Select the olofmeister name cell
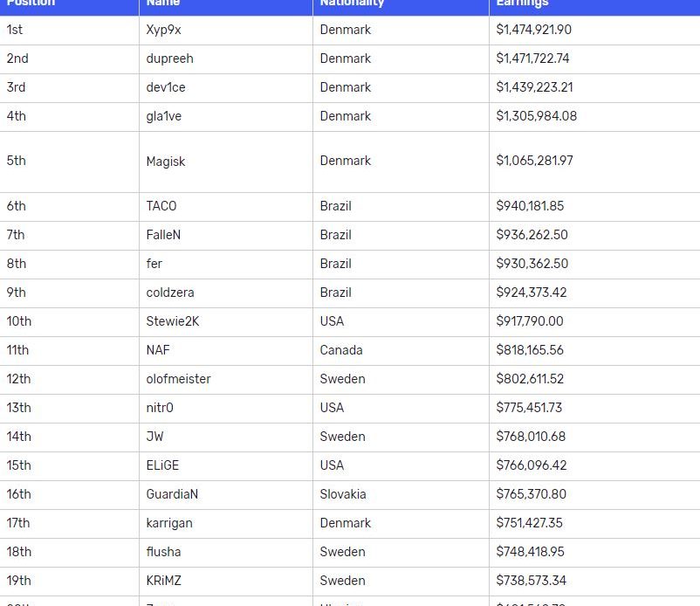The image size is (700, 606). pyautogui.click(x=178, y=379)
